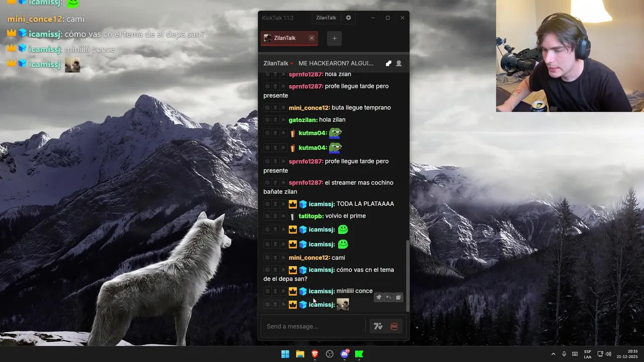
Task: Click 'KickTalk 1.1.3' title text
Action: pyautogui.click(x=278, y=18)
